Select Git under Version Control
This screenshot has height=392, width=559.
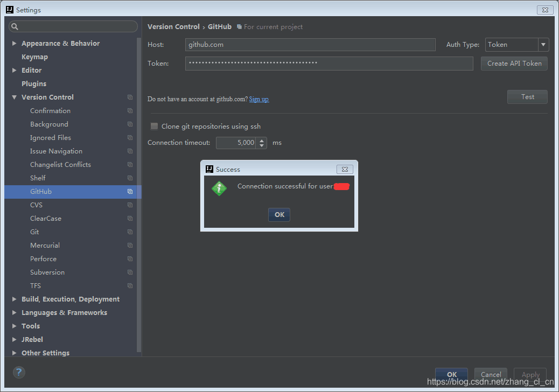pyautogui.click(x=34, y=232)
